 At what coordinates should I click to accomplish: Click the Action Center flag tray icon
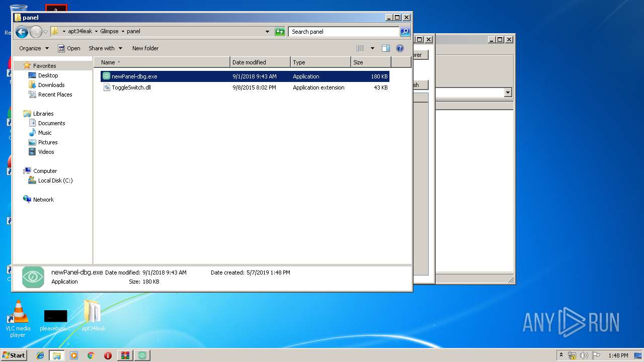(x=596, y=355)
